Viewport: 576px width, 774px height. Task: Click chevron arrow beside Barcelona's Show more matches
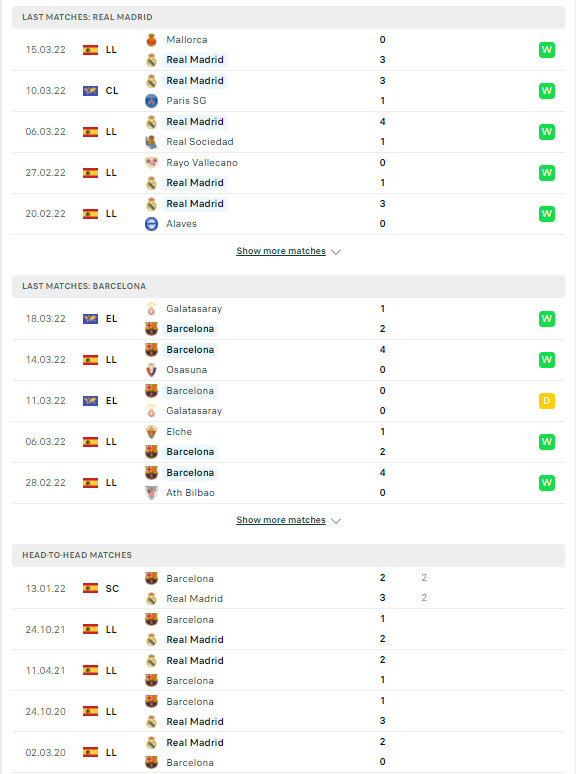(336, 521)
